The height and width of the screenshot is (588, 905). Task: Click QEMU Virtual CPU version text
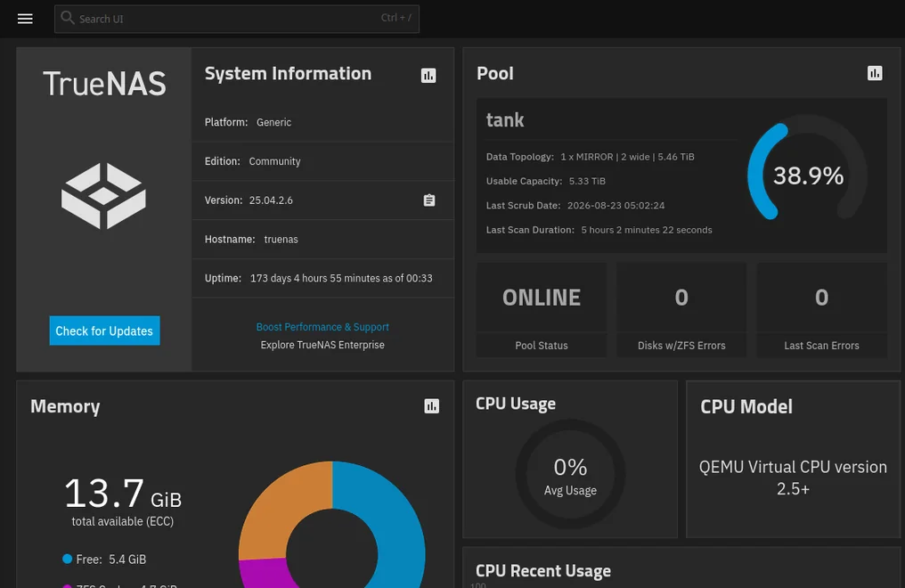pyautogui.click(x=793, y=478)
